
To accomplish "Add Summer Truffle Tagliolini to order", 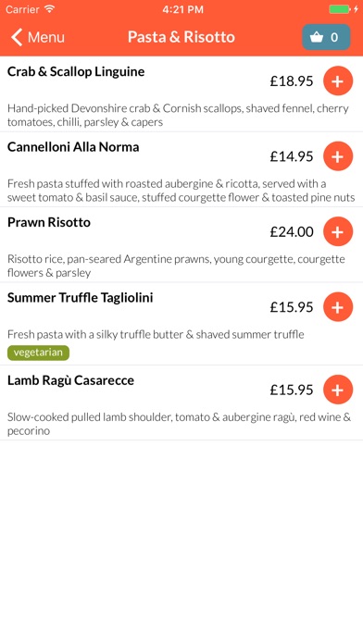I will (338, 307).
